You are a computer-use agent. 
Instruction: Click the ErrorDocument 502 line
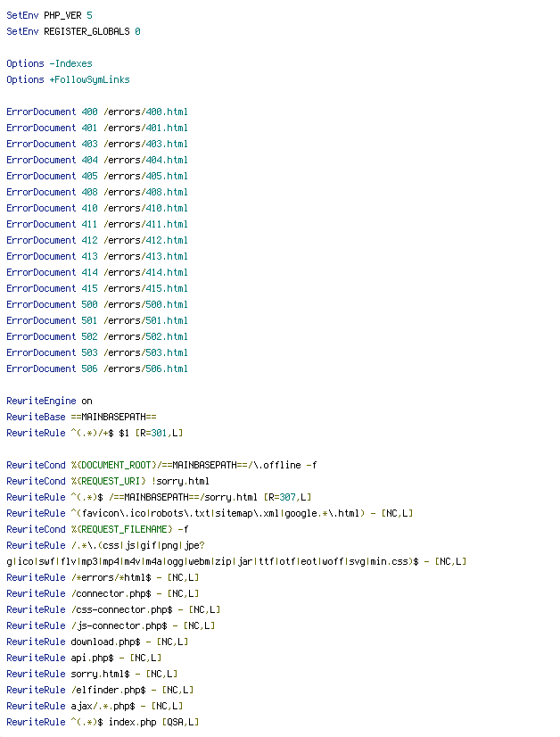[x=97, y=336]
